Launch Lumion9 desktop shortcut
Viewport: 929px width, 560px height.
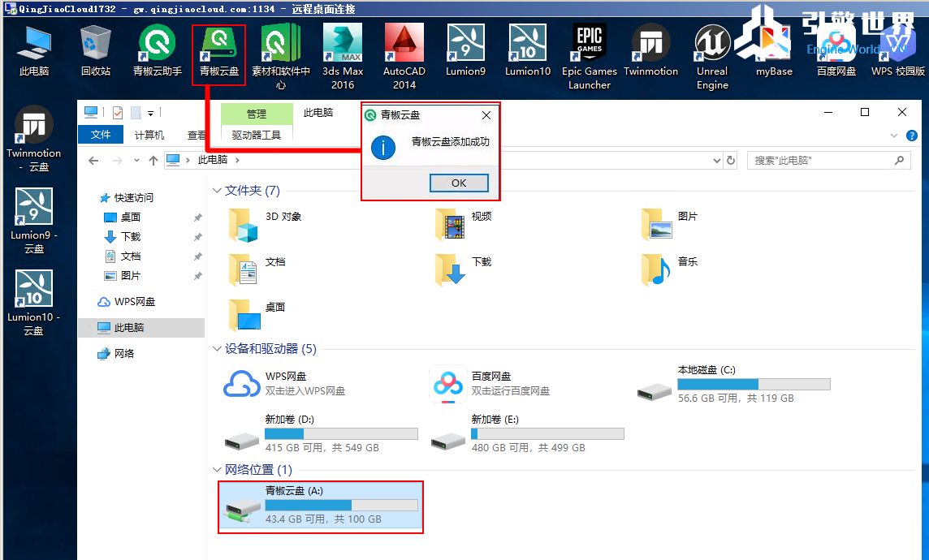coord(465,51)
